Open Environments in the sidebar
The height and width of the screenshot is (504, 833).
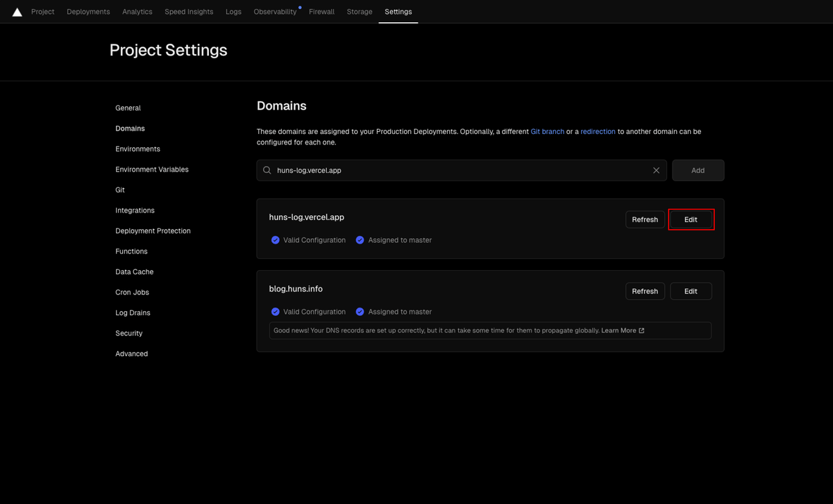(137, 149)
